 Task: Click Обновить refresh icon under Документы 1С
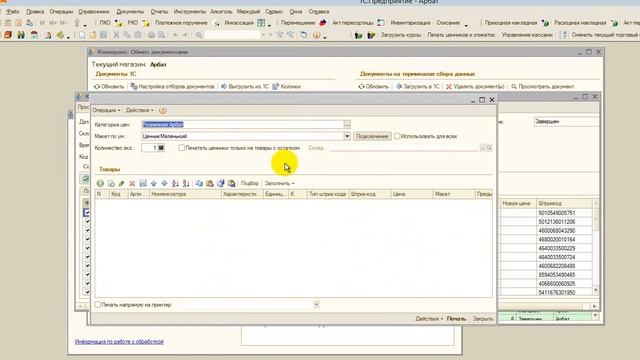pyautogui.click(x=97, y=87)
